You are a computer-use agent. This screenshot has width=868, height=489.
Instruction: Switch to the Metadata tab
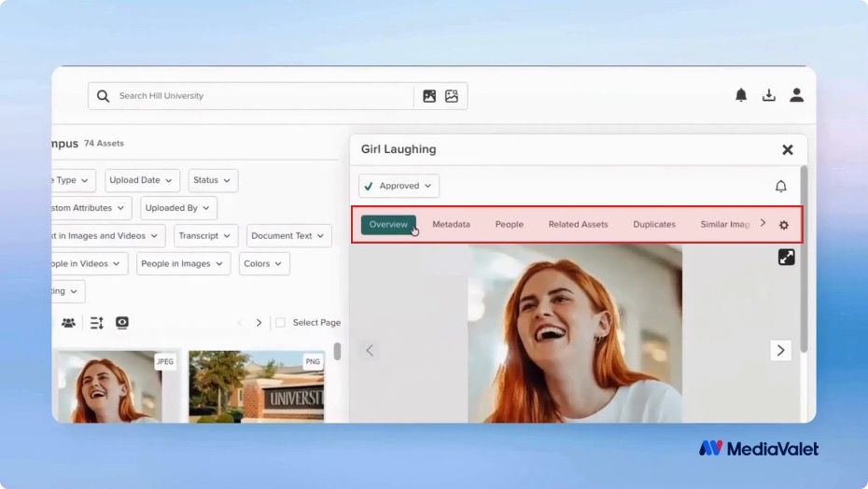coord(451,224)
